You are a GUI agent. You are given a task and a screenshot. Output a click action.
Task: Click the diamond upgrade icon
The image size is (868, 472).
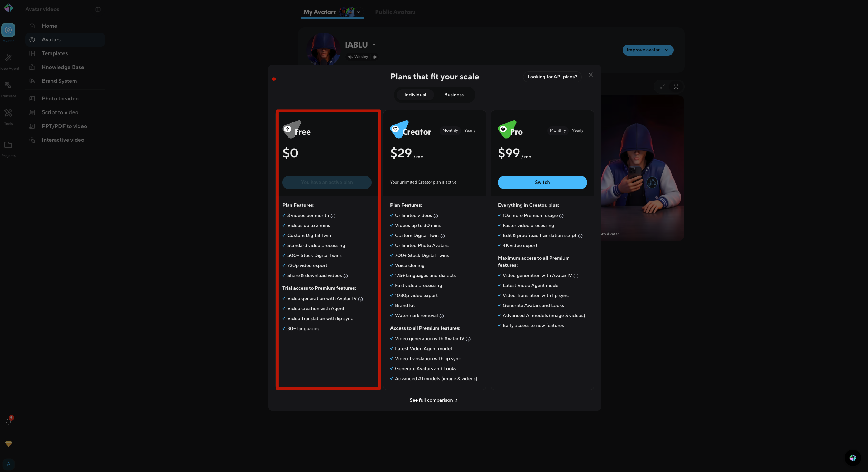point(8,444)
